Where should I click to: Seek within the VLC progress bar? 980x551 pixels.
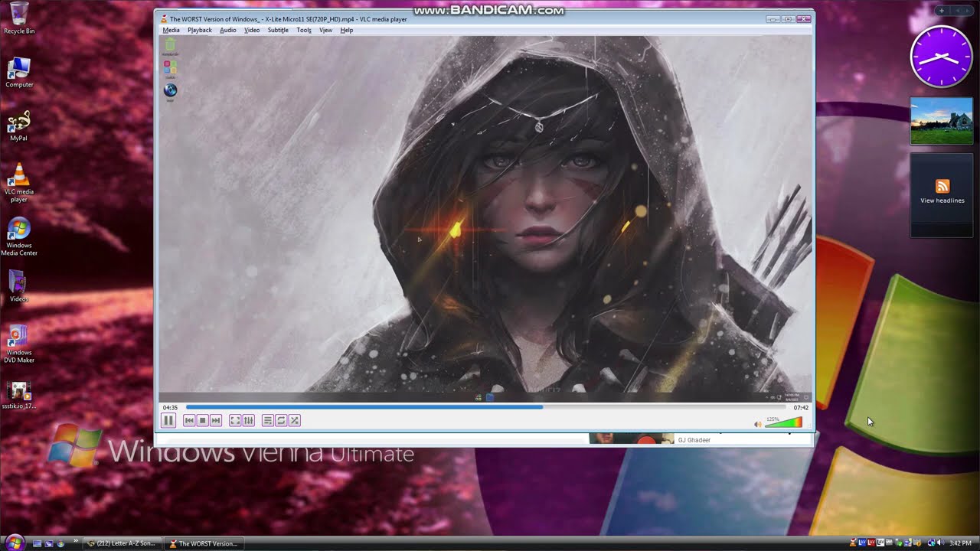tap(485, 407)
